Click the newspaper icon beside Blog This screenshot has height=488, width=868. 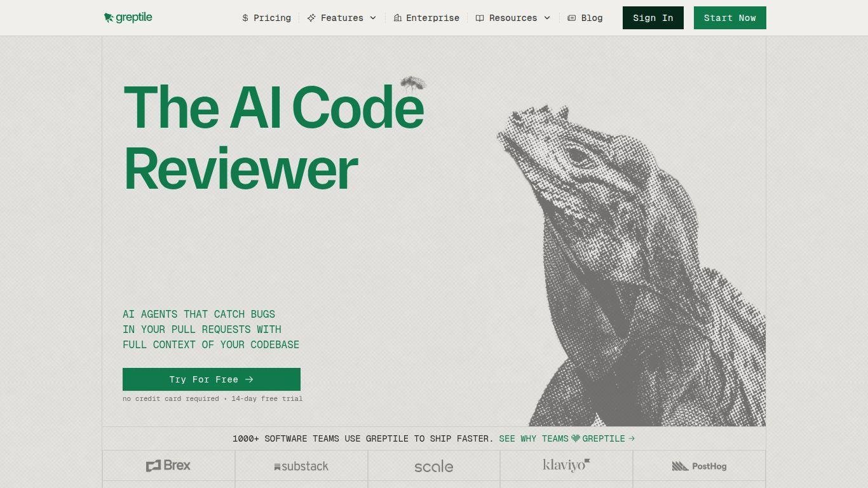(x=571, y=18)
